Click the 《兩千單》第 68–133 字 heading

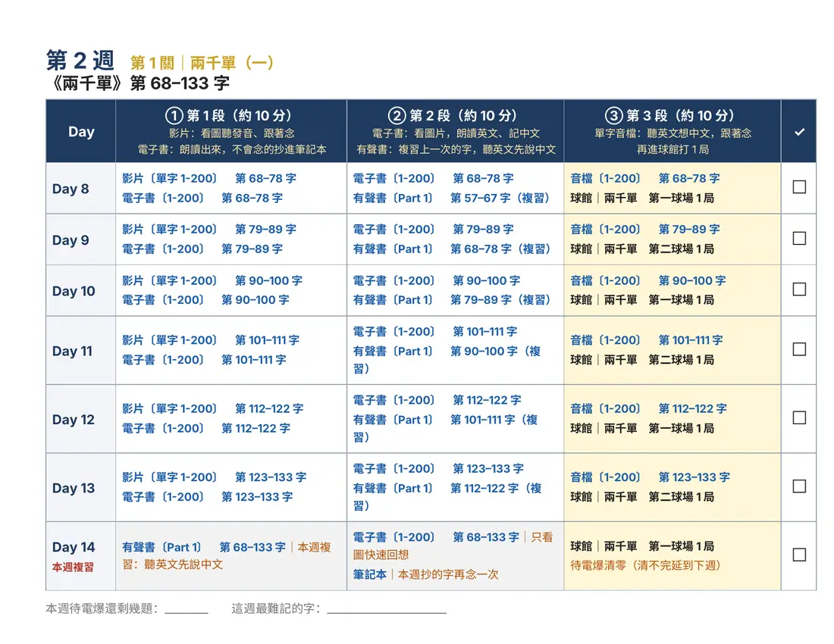click(x=138, y=83)
